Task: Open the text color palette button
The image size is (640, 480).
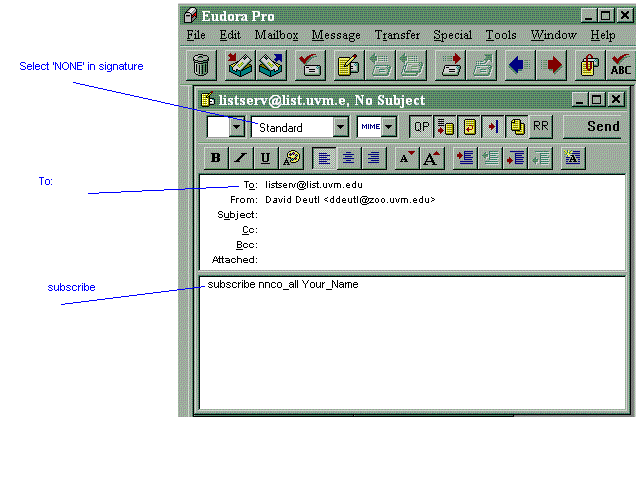Action: coord(294,158)
